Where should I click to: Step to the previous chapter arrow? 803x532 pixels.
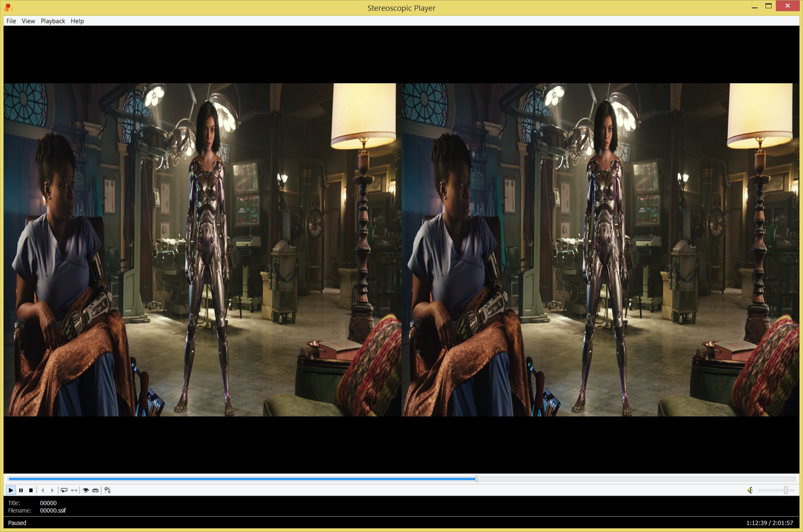tap(43, 490)
